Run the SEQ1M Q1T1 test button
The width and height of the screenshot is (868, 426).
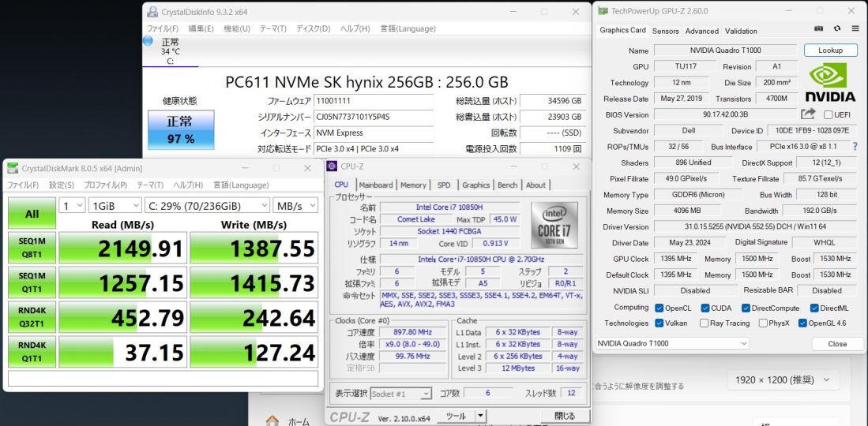(32, 282)
